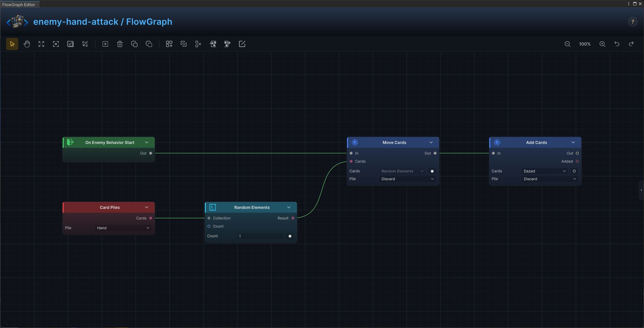
Task: Click the trash delete icon
Action: (120, 44)
